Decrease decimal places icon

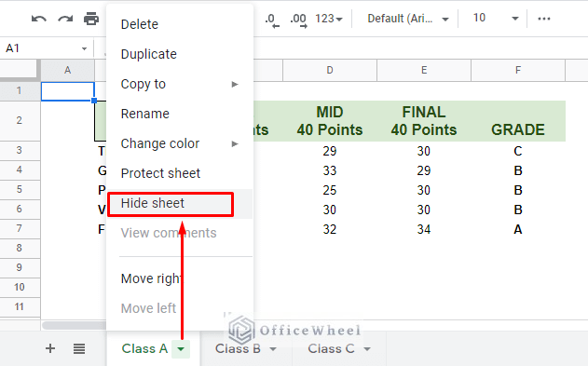272,20
